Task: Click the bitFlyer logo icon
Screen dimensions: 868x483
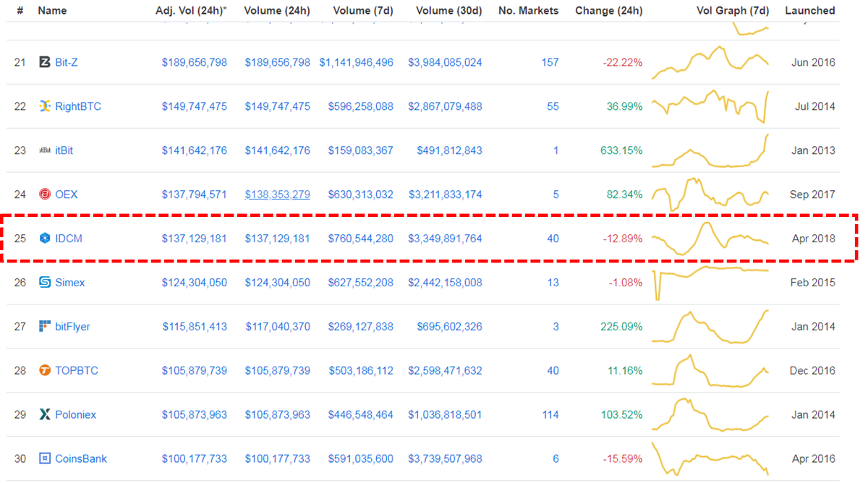Action: [45, 326]
